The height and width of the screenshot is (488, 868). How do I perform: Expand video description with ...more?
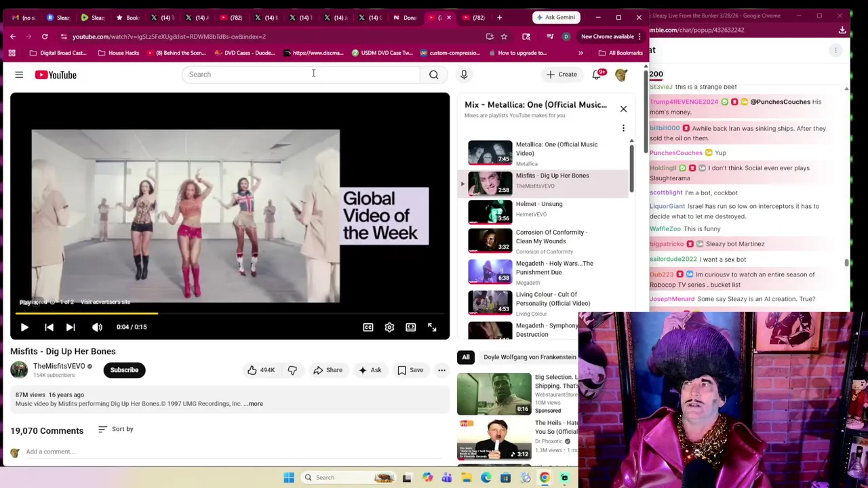pos(254,404)
